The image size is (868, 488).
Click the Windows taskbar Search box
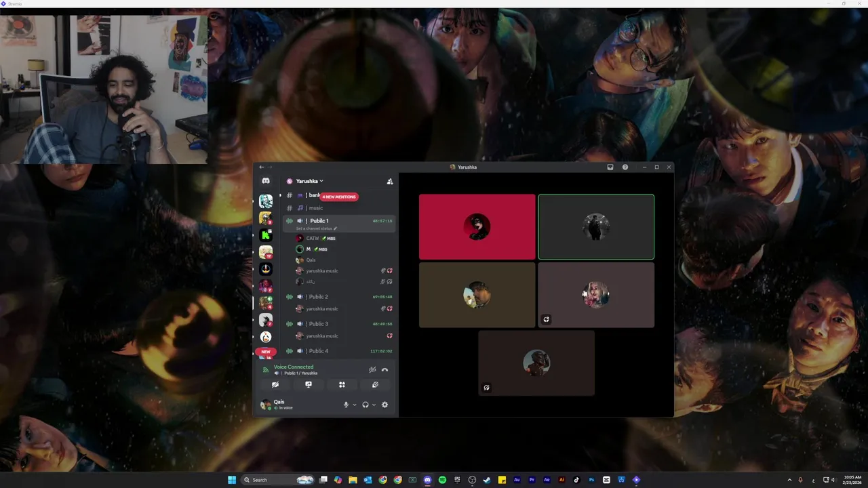278,480
